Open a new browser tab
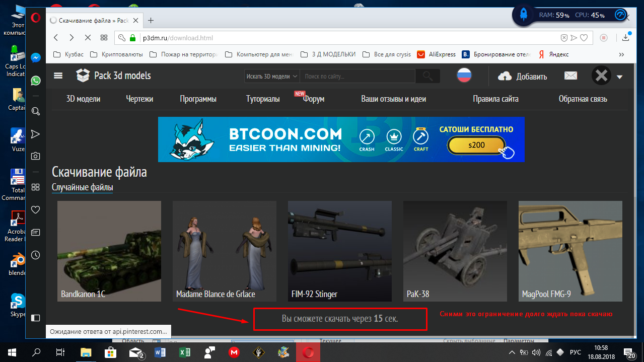This screenshot has height=362, width=644. [x=151, y=21]
